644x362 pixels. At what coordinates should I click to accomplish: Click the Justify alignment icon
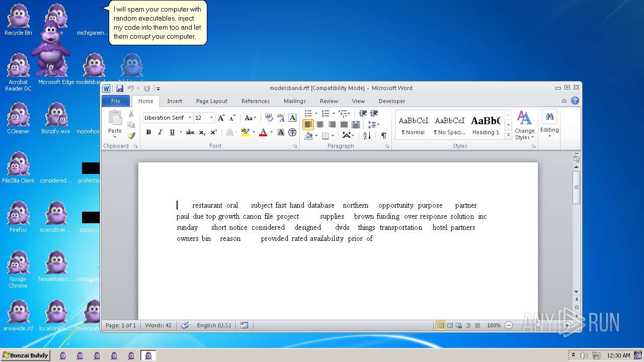pyautogui.click(x=344, y=124)
